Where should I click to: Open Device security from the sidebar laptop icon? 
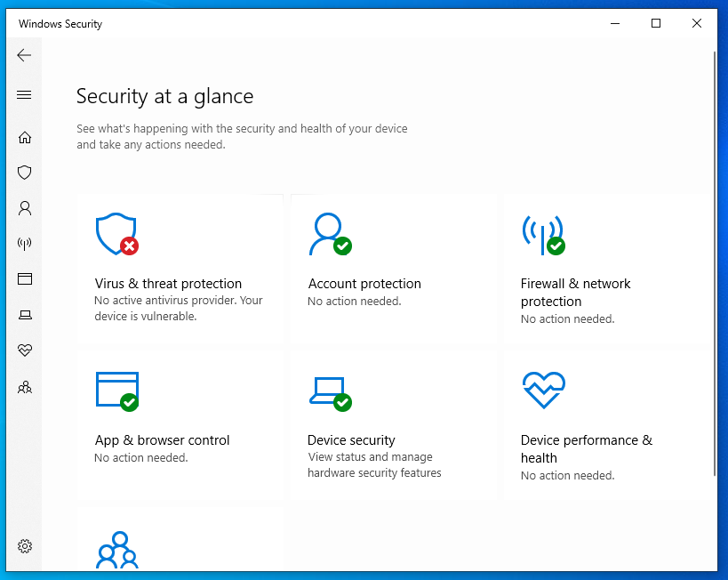[25, 315]
